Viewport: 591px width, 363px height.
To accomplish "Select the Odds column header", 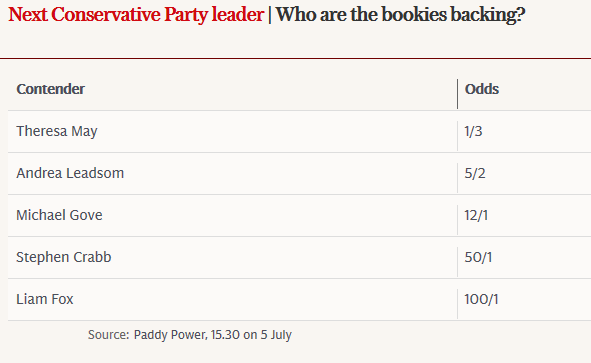I will click(482, 89).
